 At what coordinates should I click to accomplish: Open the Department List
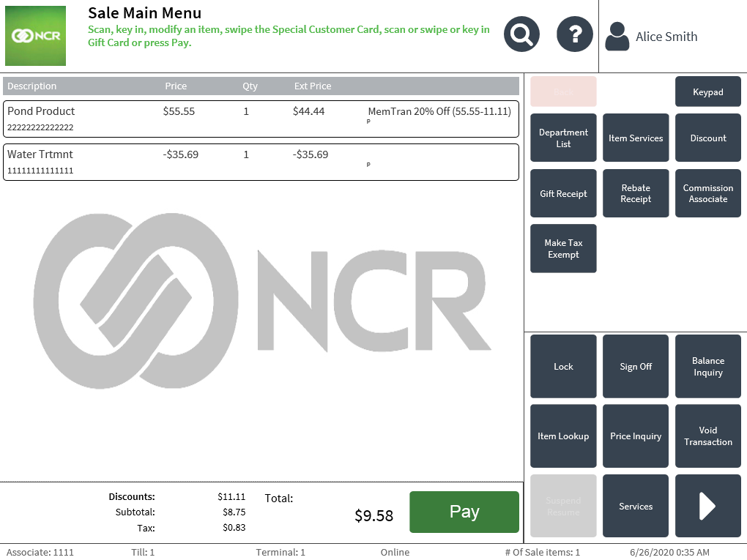(x=563, y=138)
